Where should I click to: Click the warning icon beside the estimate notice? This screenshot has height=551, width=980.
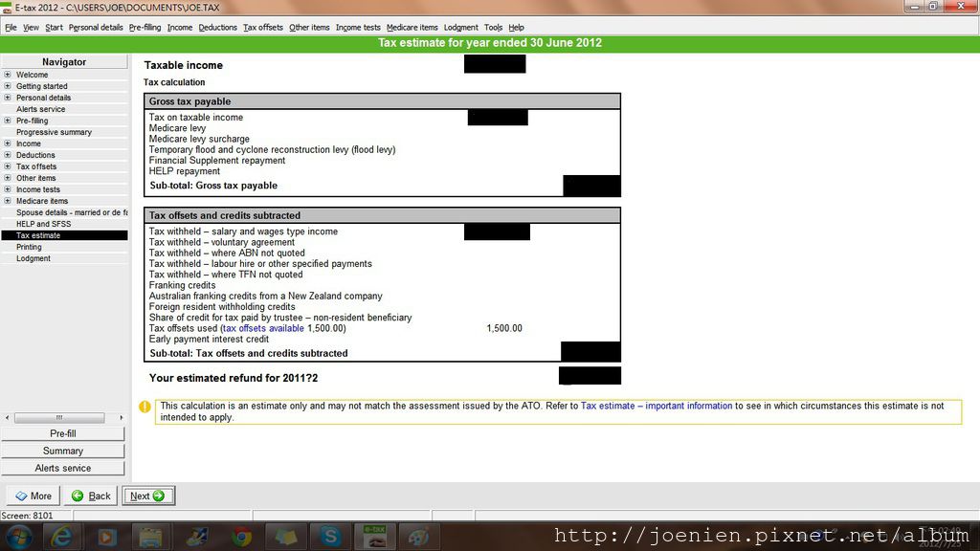[145, 407]
